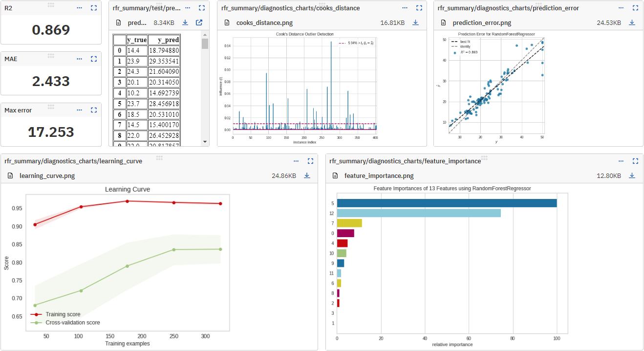Download feature_importance.png

pos(632,175)
